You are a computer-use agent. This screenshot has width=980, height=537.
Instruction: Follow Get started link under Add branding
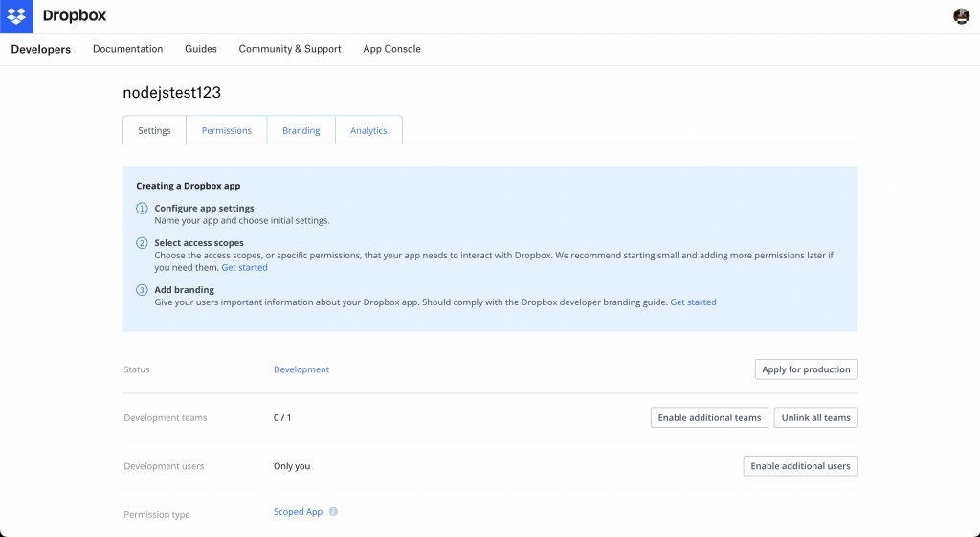(x=693, y=302)
